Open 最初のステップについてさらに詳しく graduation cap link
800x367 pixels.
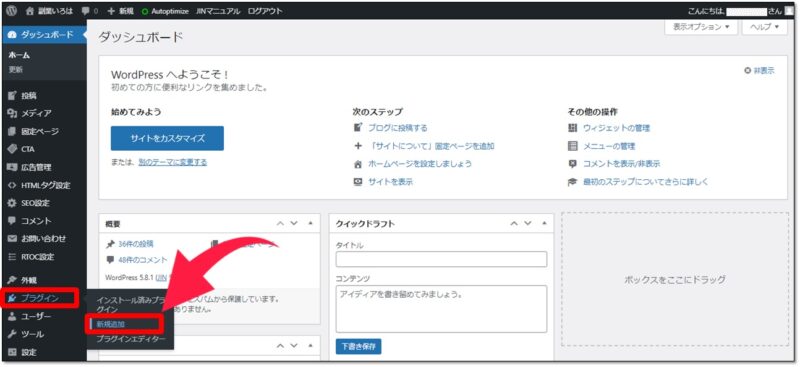pos(638,182)
